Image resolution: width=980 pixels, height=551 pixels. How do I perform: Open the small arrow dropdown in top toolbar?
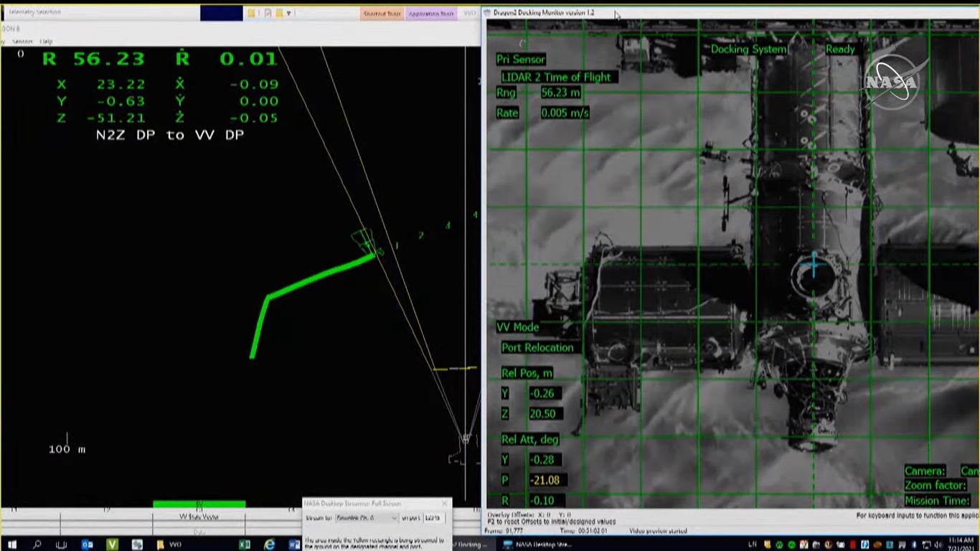[x=288, y=13]
